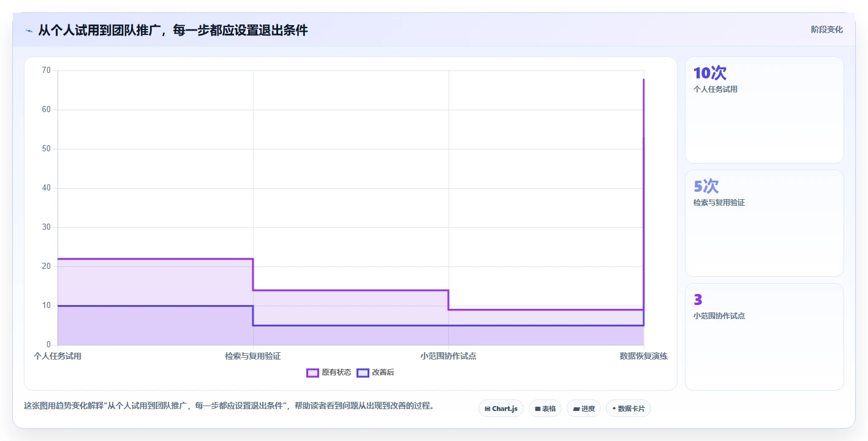
Task: Click the 检索与复用验证 x-axis label
Action: click(253, 356)
